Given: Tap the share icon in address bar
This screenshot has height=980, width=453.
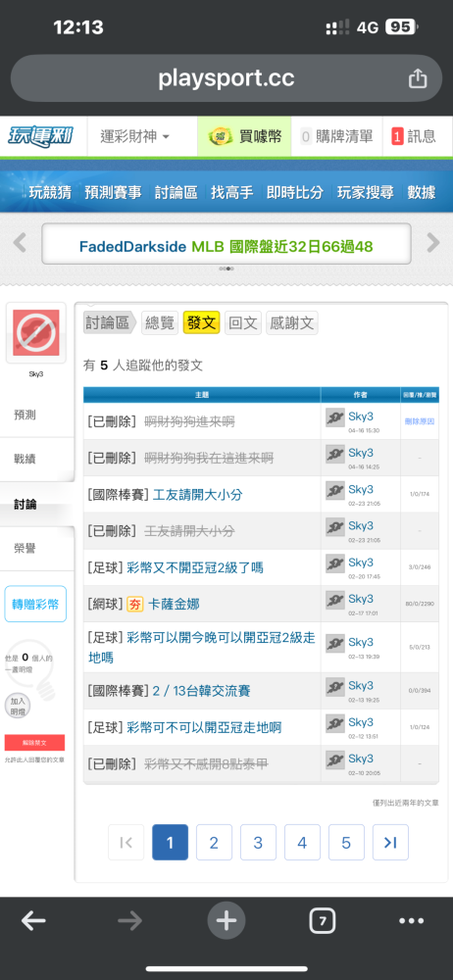Looking at the screenshot, I should tap(418, 78).
